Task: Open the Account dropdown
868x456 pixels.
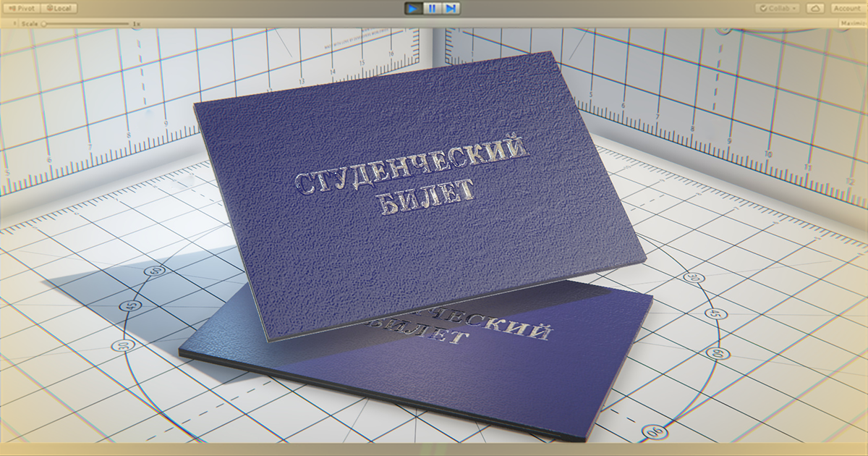Action: pos(846,9)
